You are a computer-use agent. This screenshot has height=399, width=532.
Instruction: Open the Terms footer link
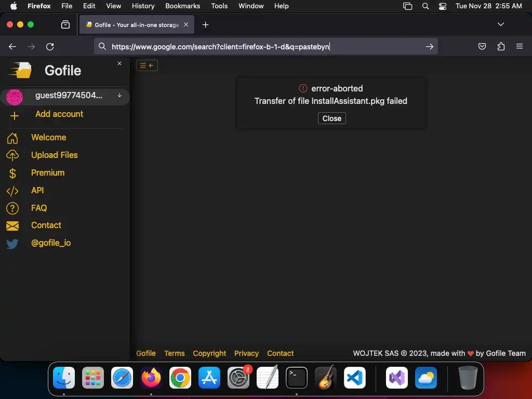tap(175, 353)
